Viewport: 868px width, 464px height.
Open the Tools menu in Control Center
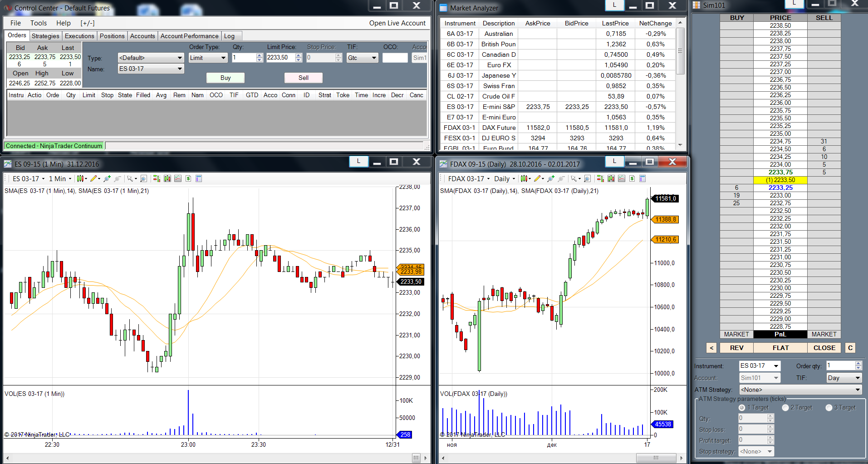click(39, 23)
